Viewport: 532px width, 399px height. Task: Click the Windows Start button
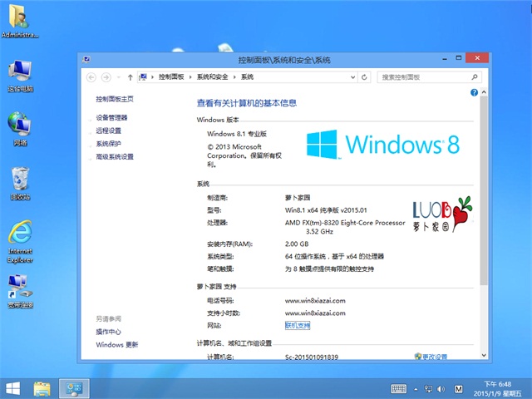pos(13,388)
